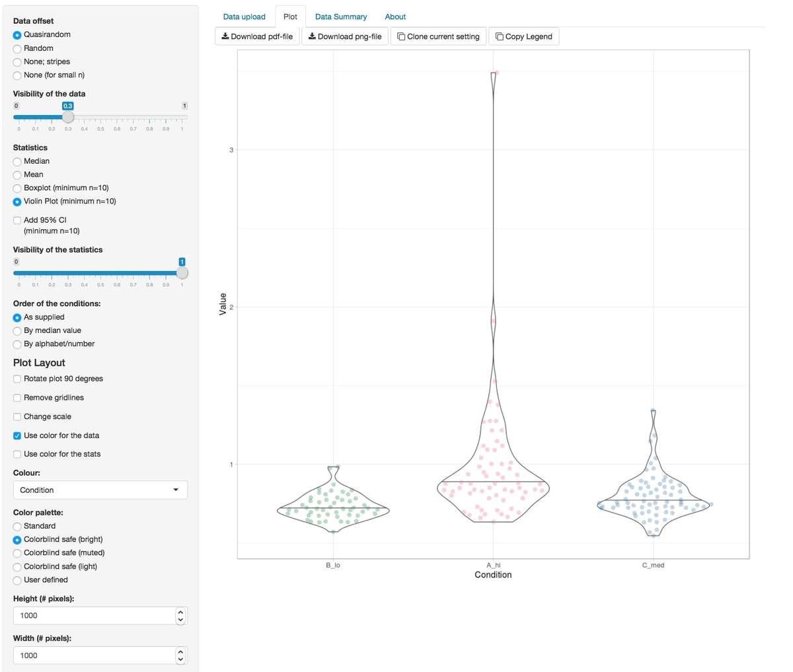Click the download icon on Download png-file

[312, 36]
